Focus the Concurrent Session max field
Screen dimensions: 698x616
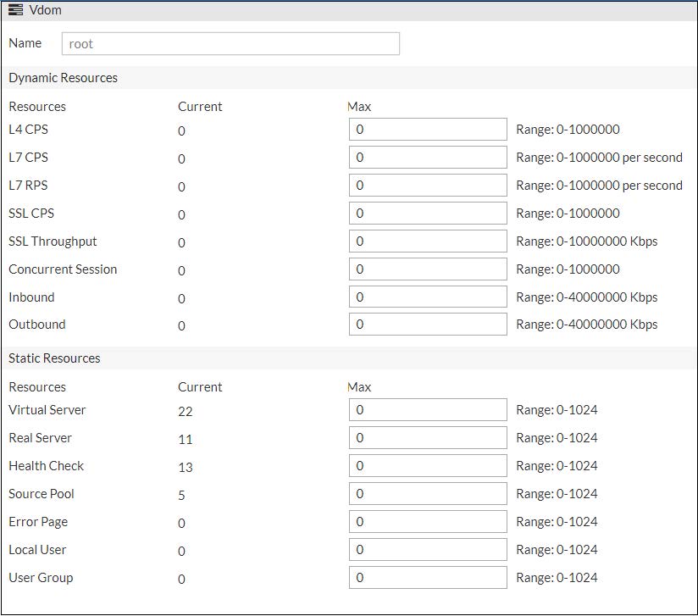[428, 269]
